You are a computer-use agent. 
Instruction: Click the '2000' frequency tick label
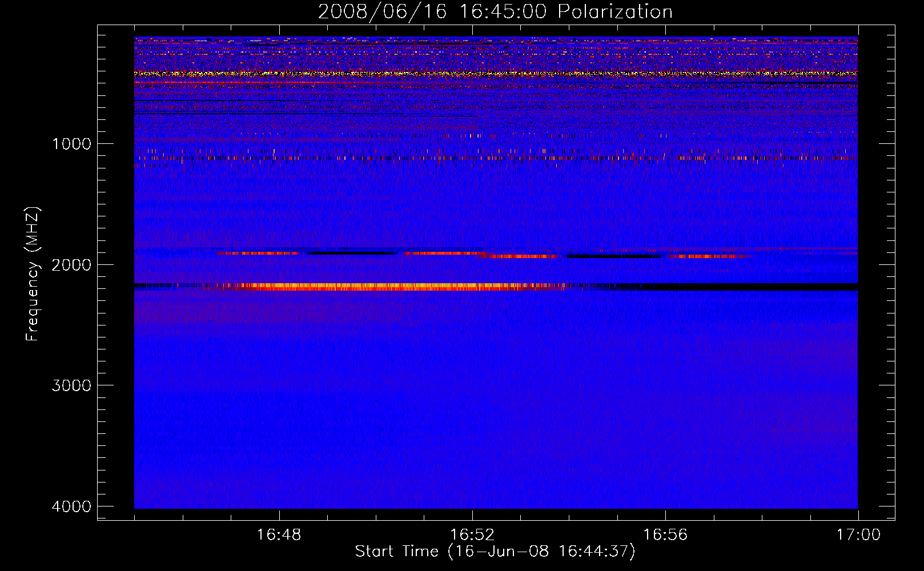click(x=71, y=264)
